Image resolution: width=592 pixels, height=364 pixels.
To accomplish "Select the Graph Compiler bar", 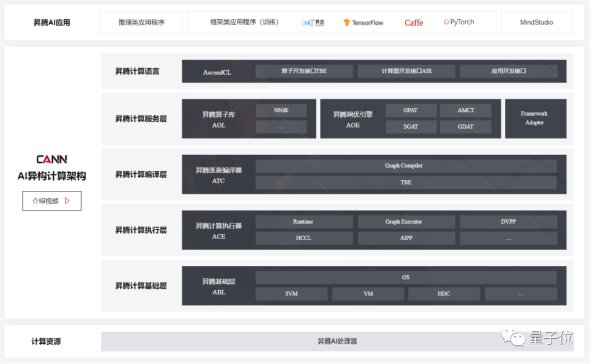I will 406,166.
